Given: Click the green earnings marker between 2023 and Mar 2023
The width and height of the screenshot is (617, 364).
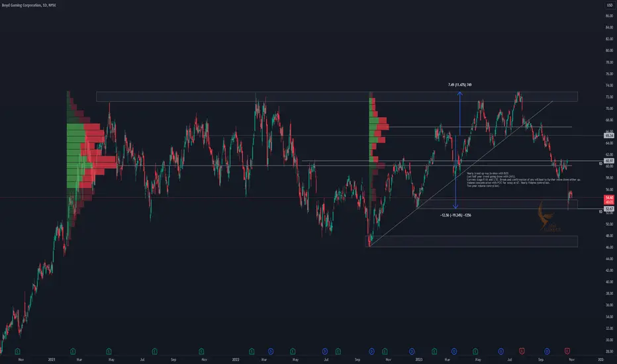Looking at the screenshot, I should [x=434, y=351].
